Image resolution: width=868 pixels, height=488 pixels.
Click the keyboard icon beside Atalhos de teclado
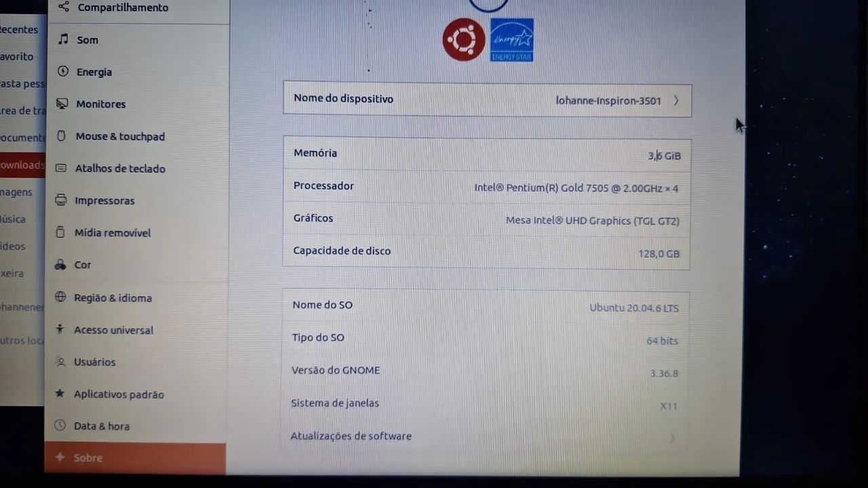point(61,168)
